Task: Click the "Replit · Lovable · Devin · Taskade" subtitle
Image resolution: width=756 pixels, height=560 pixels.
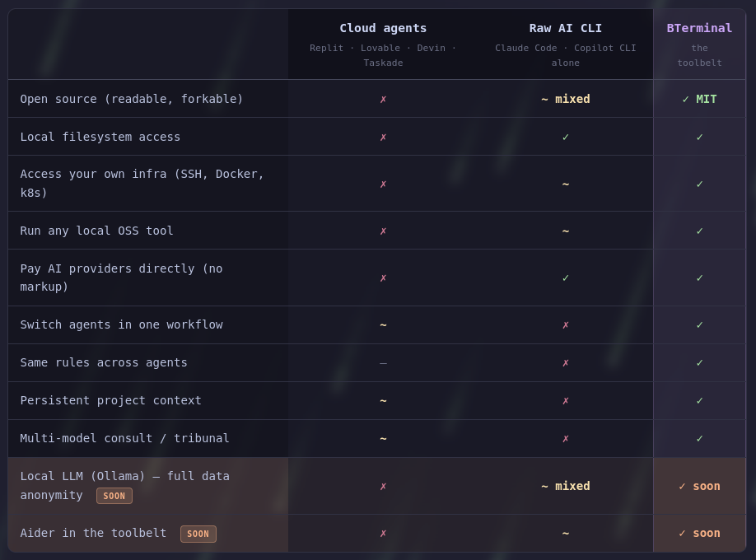Action: click(383, 55)
